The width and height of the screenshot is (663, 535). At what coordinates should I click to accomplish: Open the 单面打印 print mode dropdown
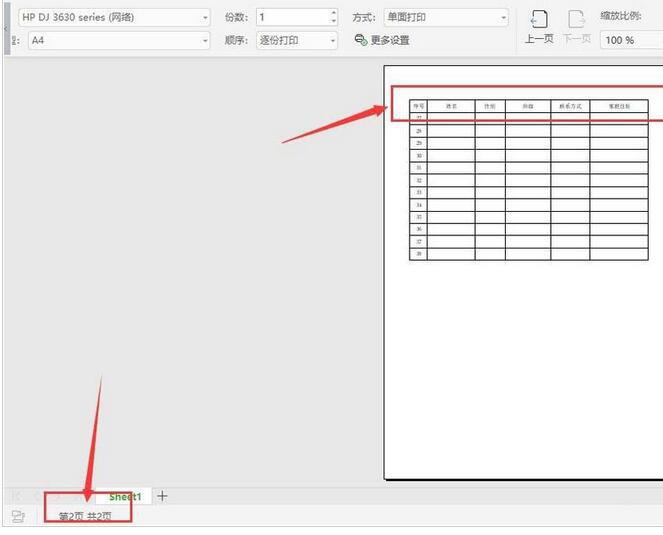pyautogui.click(x=503, y=17)
